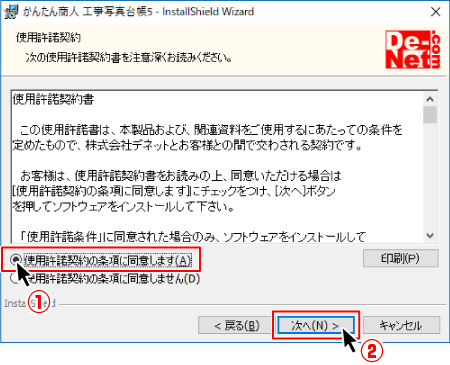450x365 pixels.
Task: Click the line starting with お客様は、使用許諾契約書
Action: coord(180,175)
